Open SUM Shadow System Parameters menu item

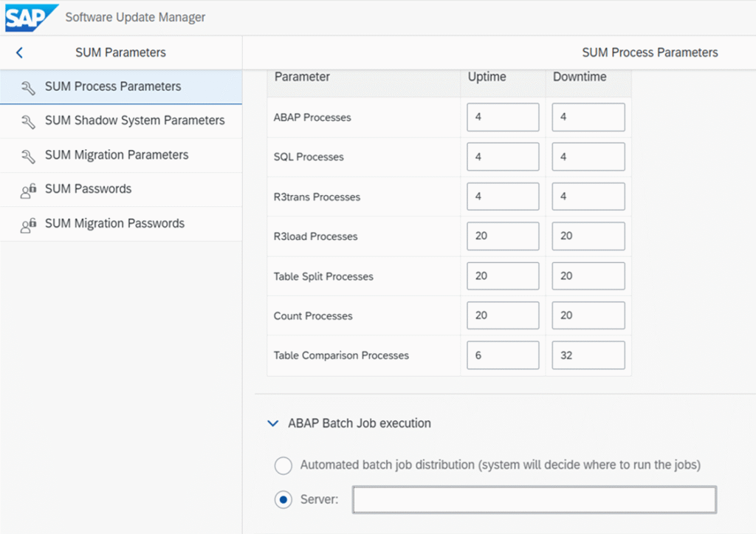coord(134,120)
